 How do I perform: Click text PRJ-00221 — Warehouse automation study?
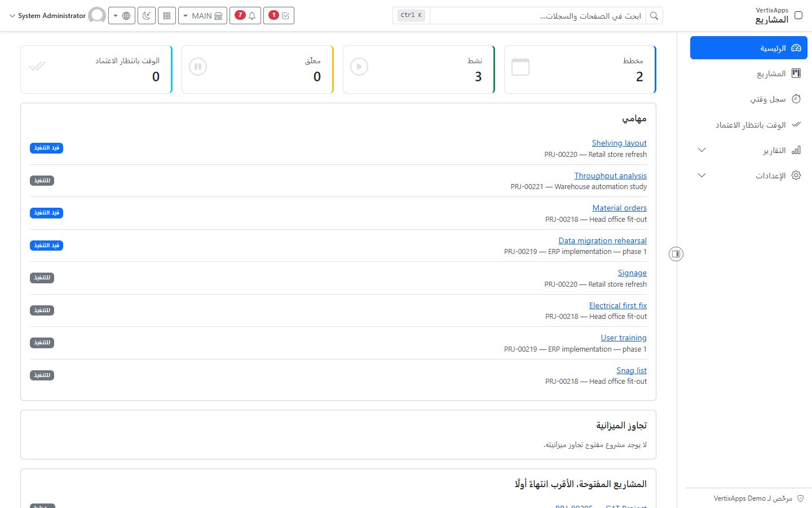[x=579, y=187]
